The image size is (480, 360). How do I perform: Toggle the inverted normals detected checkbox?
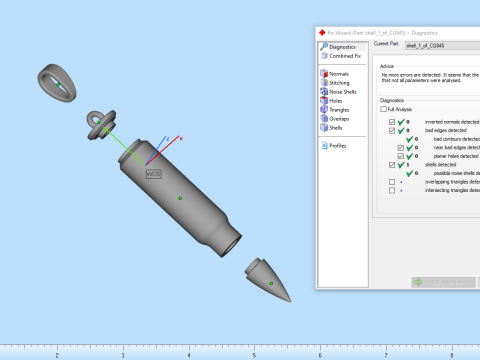pos(392,122)
